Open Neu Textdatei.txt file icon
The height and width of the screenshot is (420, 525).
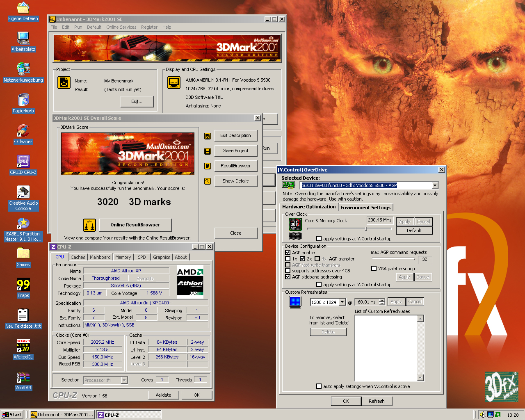(x=23, y=315)
